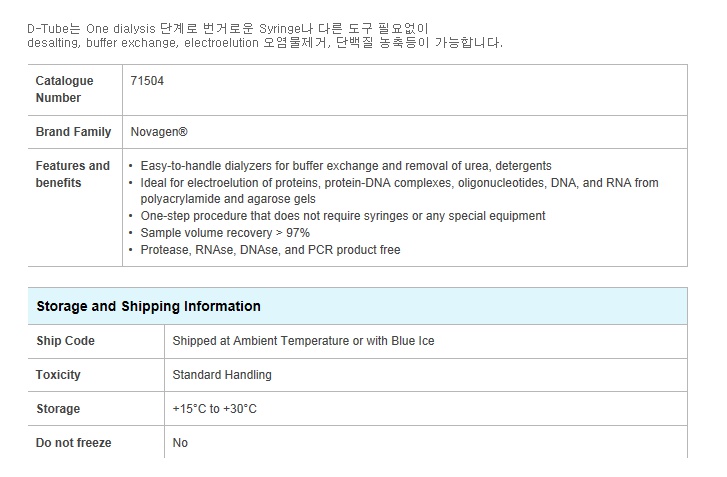
Task: Click the Protease, RNAse, DNAse free line
Action: point(270,250)
